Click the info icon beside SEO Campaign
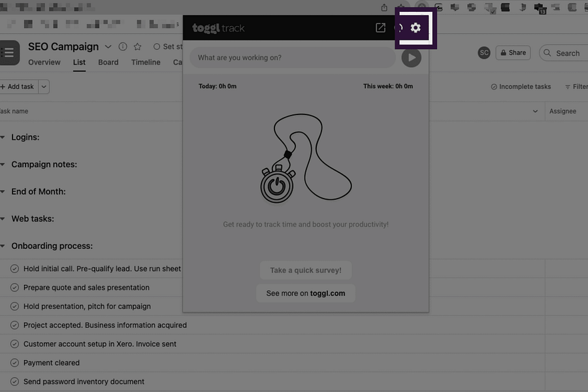This screenshot has width=588, height=392. [x=122, y=46]
